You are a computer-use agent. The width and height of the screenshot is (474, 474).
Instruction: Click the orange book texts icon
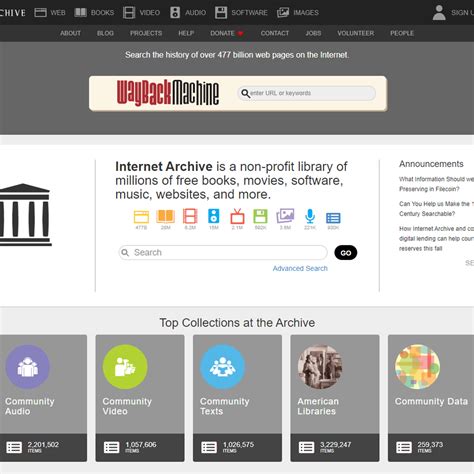165,216
